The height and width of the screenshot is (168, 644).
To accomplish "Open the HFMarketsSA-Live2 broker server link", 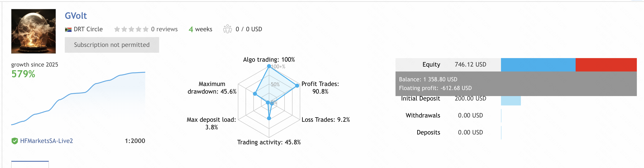I will [x=46, y=141].
